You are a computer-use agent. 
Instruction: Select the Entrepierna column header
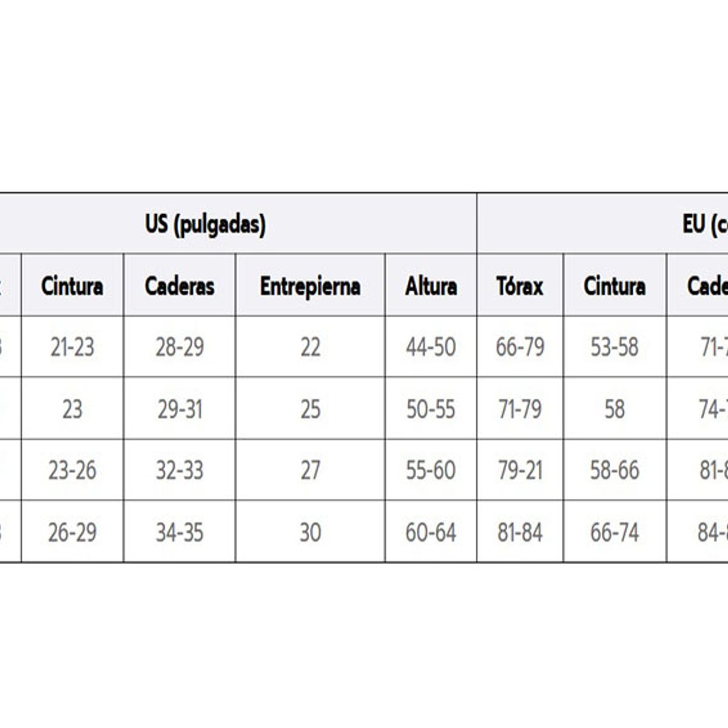[x=310, y=286]
